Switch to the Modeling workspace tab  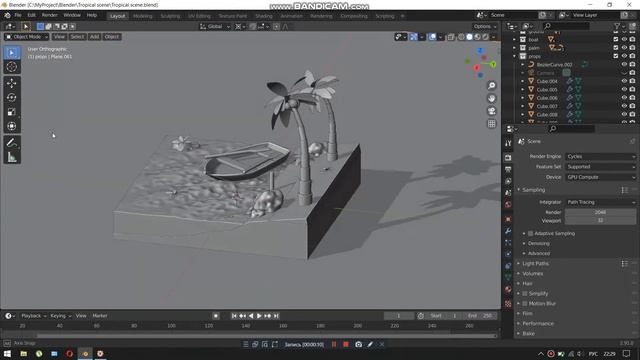click(x=142, y=16)
